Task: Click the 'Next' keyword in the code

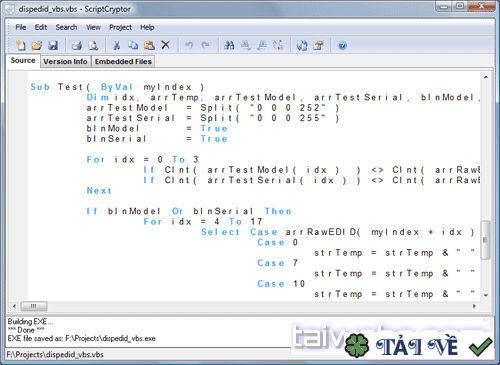Action: click(99, 191)
